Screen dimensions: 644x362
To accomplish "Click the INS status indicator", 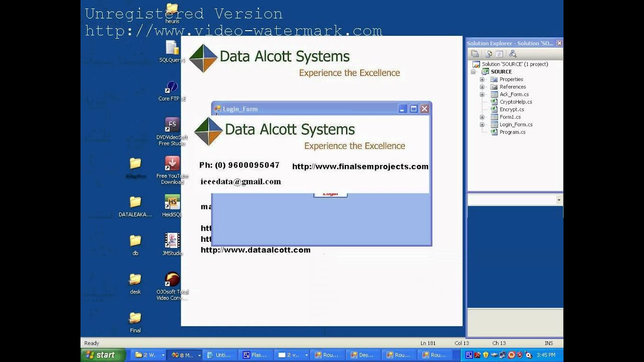I will pyautogui.click(x=548, y=343).
